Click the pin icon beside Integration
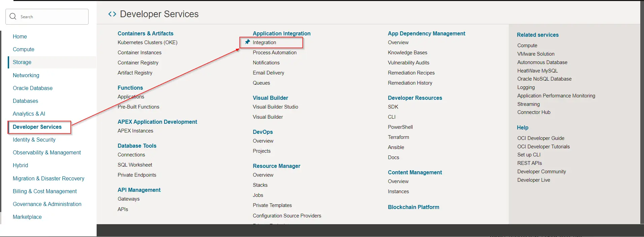 [x=247, y=42]
